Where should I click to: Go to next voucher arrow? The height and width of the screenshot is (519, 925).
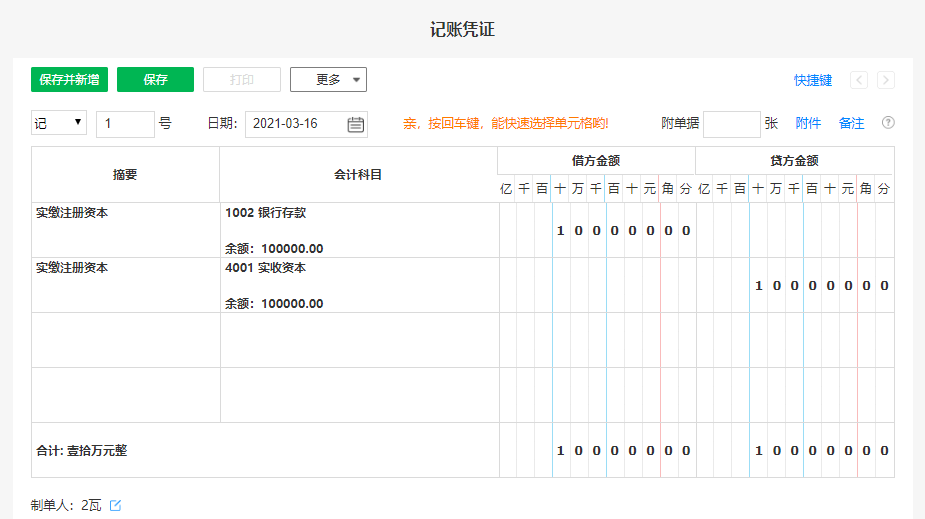(x=885, y=80)
